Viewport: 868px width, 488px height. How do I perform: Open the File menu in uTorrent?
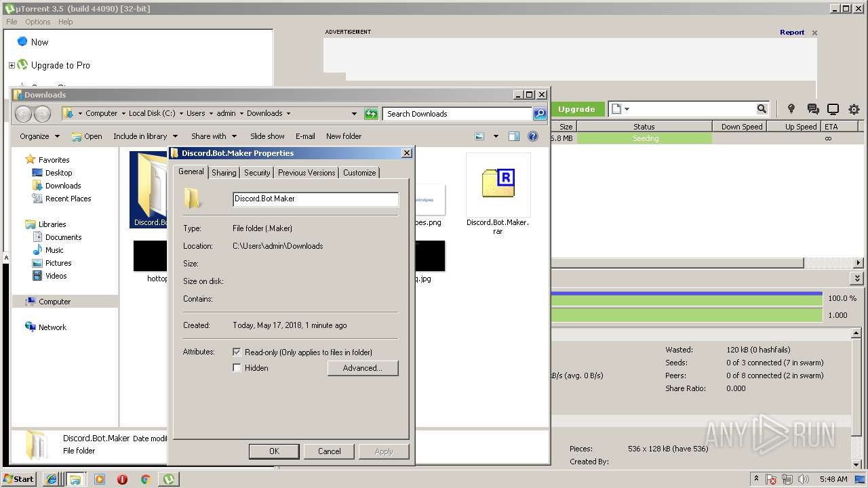pyautogui.click(x=12, y=22)
